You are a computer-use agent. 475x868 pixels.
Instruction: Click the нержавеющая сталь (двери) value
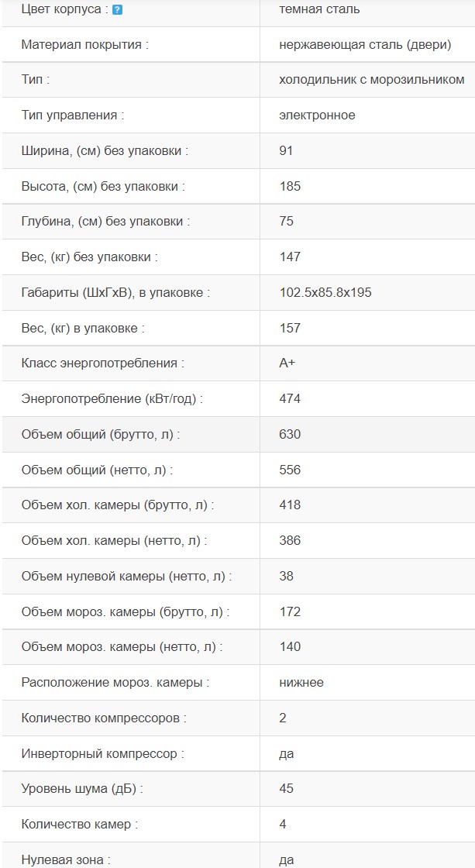click(365, 44)
